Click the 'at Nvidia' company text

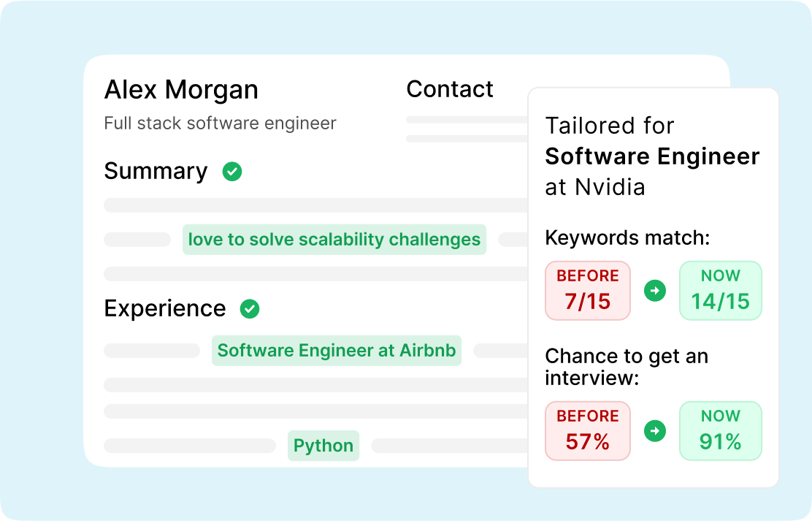(595, 187)
